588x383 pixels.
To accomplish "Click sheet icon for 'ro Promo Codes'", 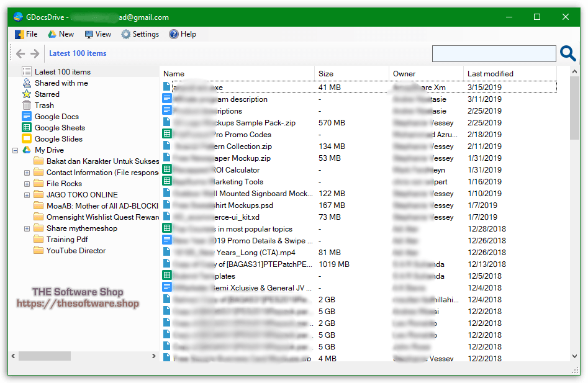I will [167, 134].
